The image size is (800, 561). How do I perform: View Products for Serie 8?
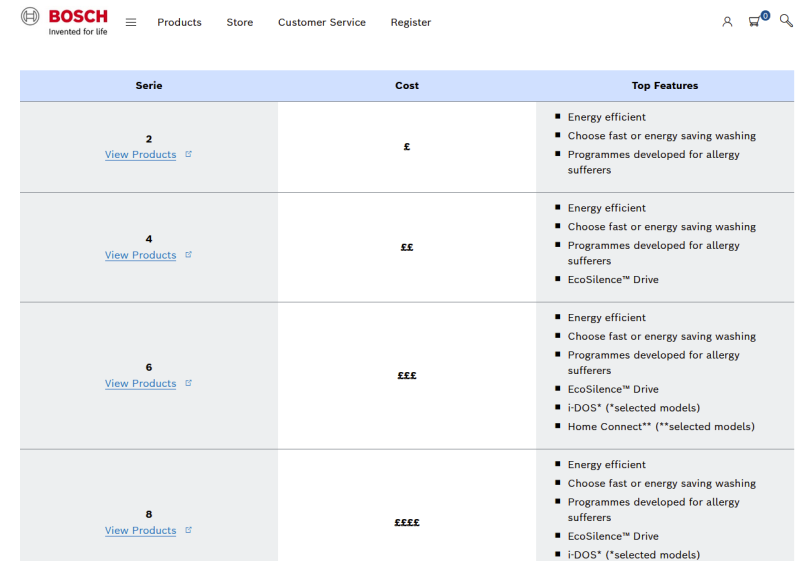[140, 530]
